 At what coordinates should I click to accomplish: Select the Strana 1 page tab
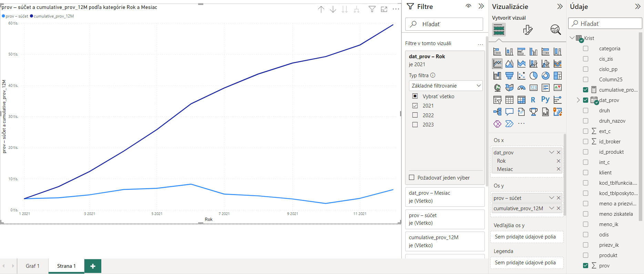click(x=66, y=266)
